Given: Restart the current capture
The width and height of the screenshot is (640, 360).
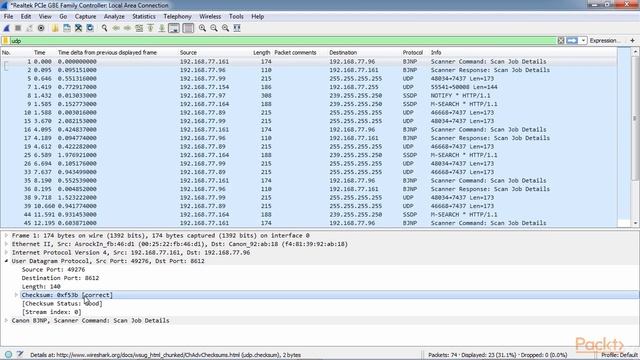Looking at the screenshot, I should pos(29,28).
